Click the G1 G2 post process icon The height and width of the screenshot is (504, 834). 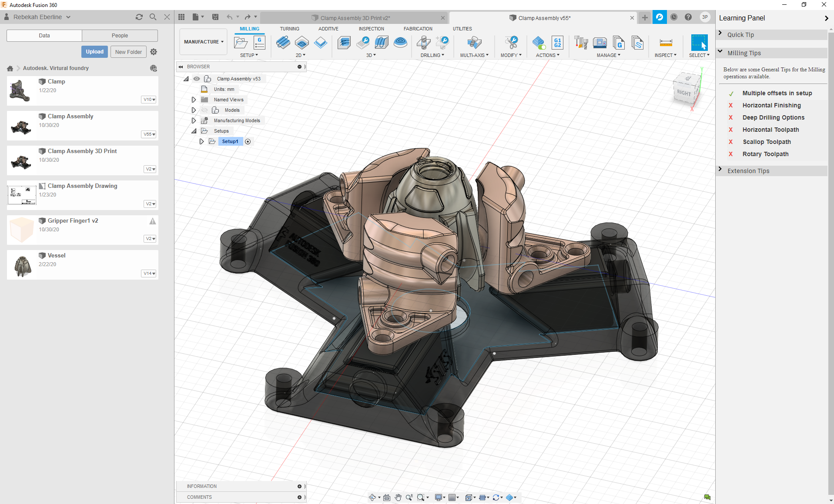pos(557,43)
